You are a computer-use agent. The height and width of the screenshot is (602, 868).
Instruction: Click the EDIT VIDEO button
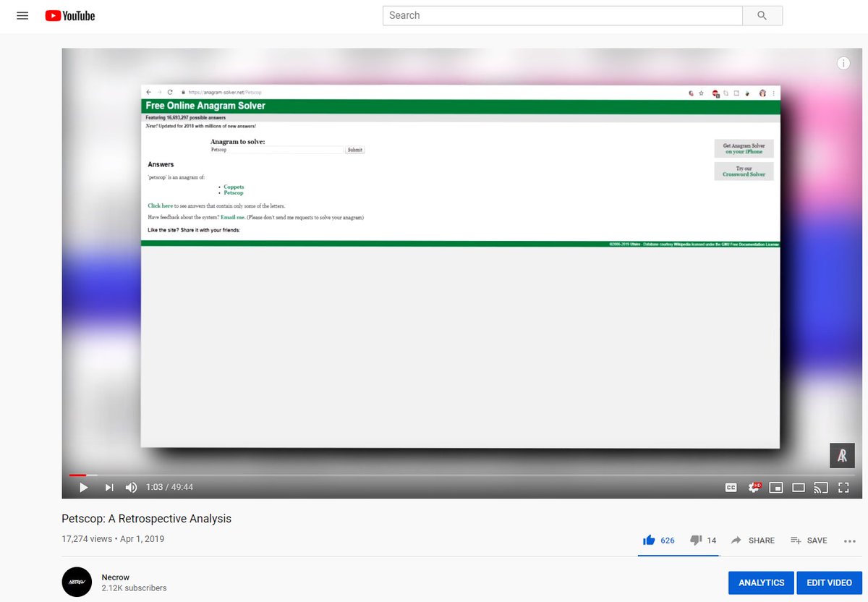click(x=829, y=582)
